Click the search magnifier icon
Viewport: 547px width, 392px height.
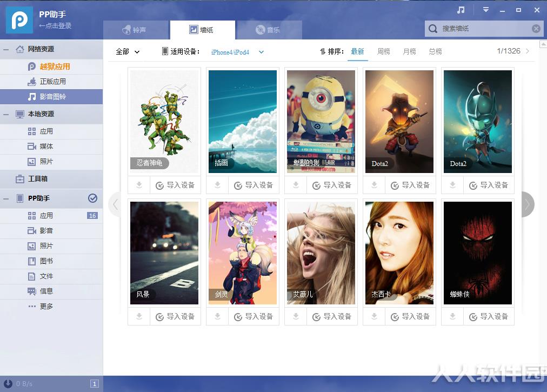(432, 29)
